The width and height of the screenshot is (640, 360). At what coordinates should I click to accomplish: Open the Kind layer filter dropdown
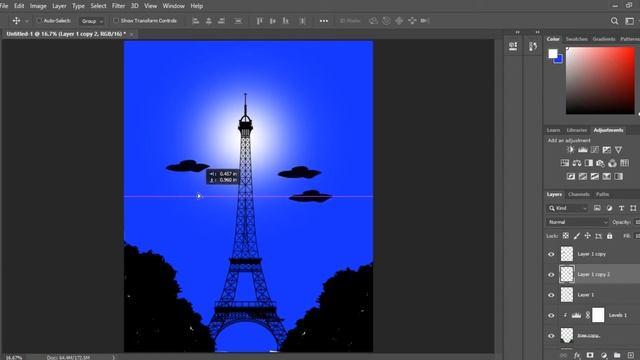(x=567, y=208)
